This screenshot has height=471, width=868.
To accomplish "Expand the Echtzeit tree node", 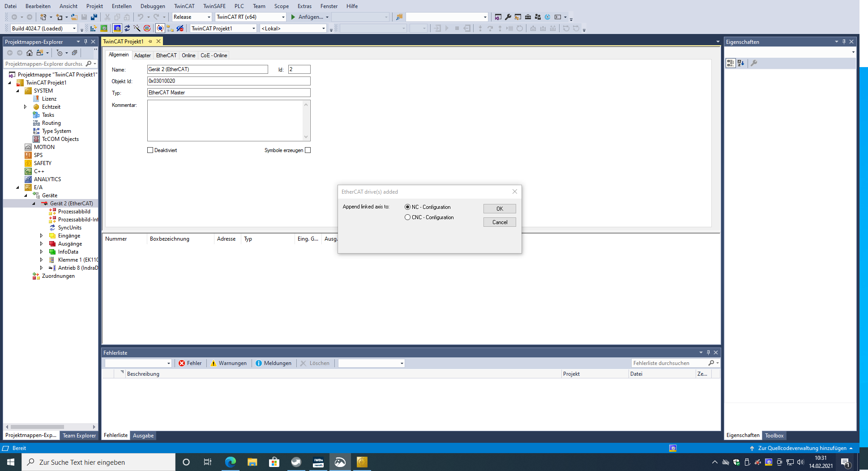I will coord(26,107).
